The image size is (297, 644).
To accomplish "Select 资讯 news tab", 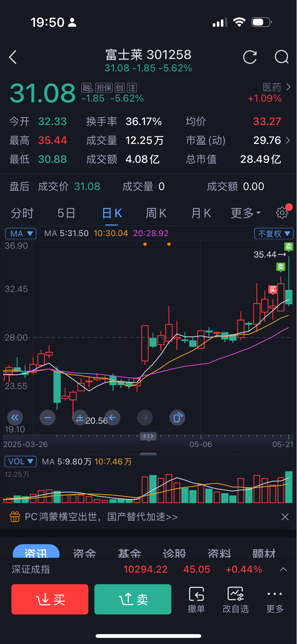I will 36,552.
